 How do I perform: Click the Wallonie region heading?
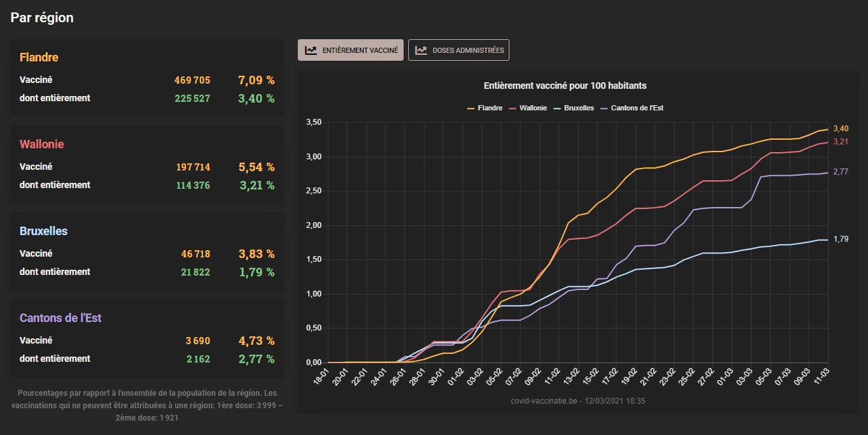pyautogui.click(x=42, y=144)
